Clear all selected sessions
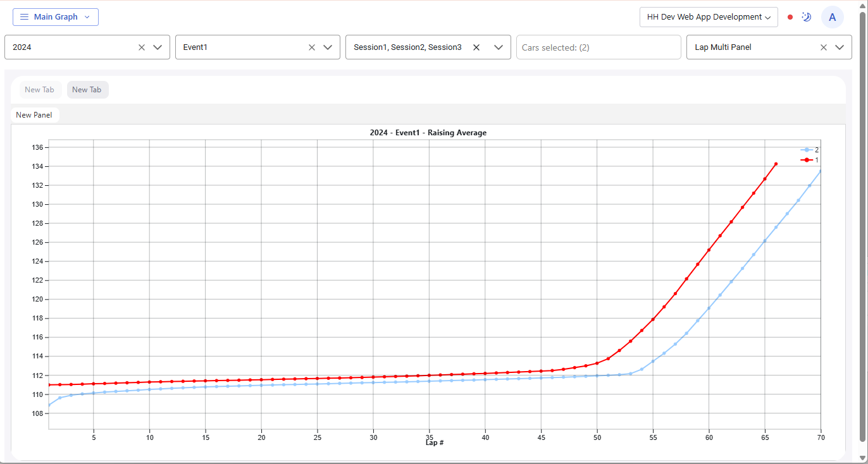 476,47
